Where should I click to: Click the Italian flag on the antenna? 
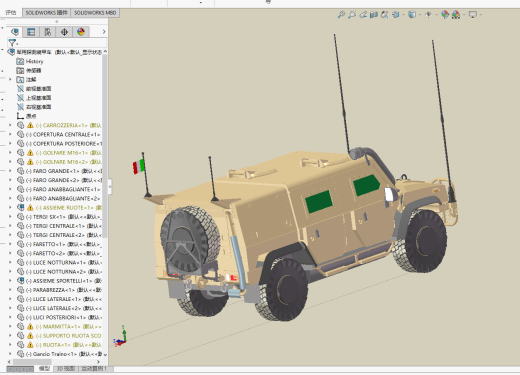click(139, 166)
